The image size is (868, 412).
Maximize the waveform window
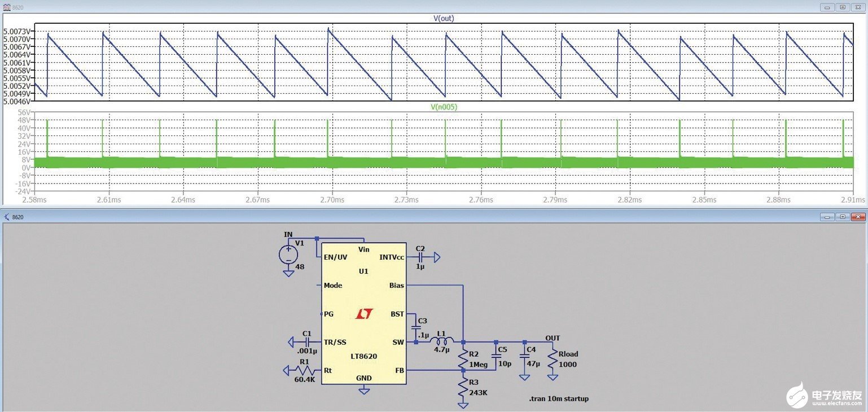[842, 7]
